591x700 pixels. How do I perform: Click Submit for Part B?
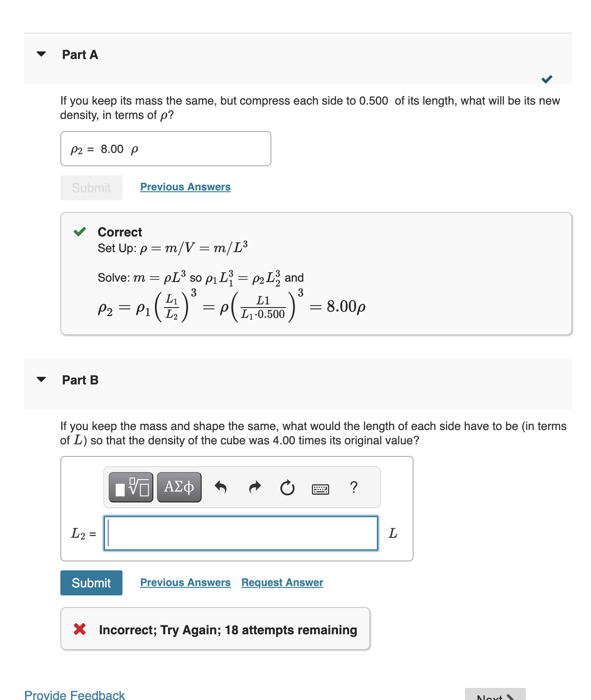click(x=91, y=582)
